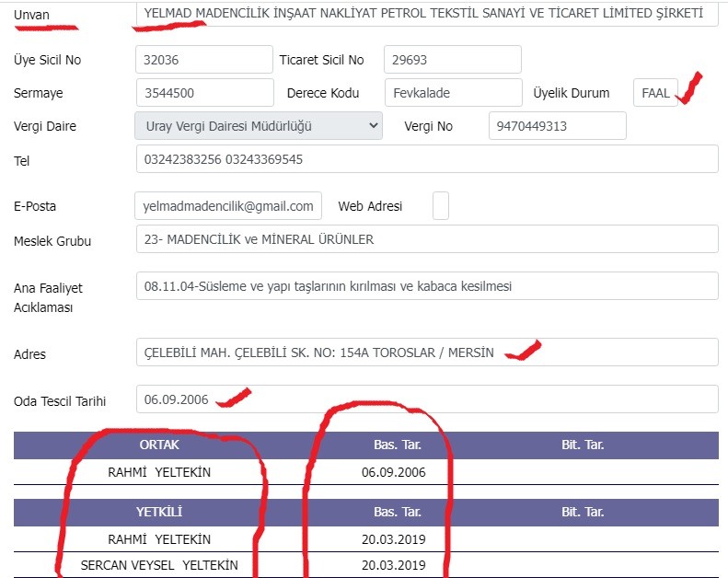728x578 pixels.
Task: Click the Oda Tescil Tarihi label
Action: click(60, 401)
